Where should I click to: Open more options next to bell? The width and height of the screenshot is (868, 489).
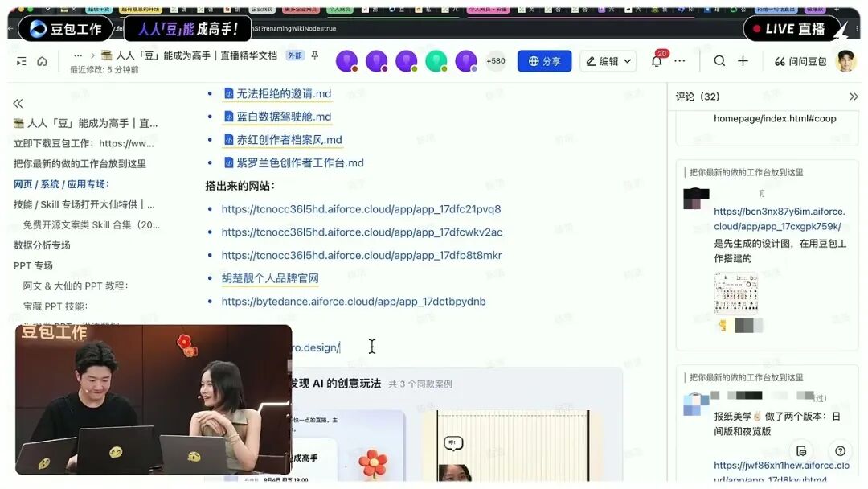pos(680,61)
